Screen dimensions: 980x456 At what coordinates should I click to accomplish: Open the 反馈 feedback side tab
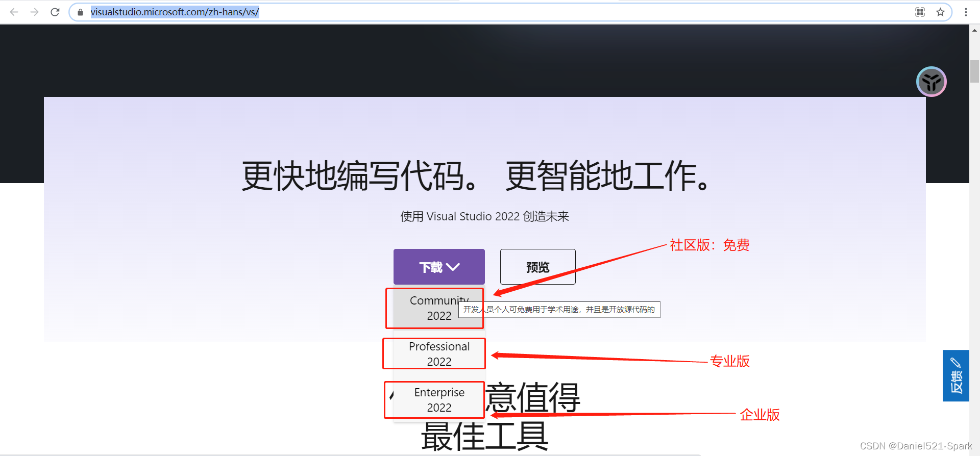coord(955,376)
